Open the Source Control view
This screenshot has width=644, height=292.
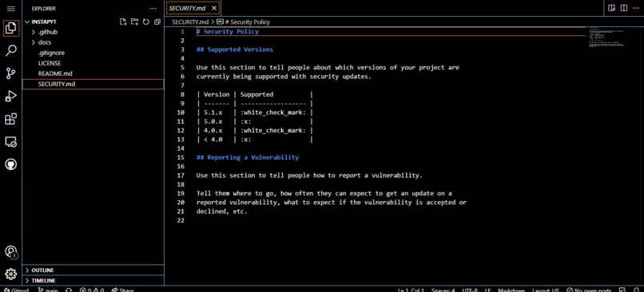click(10, 74)
